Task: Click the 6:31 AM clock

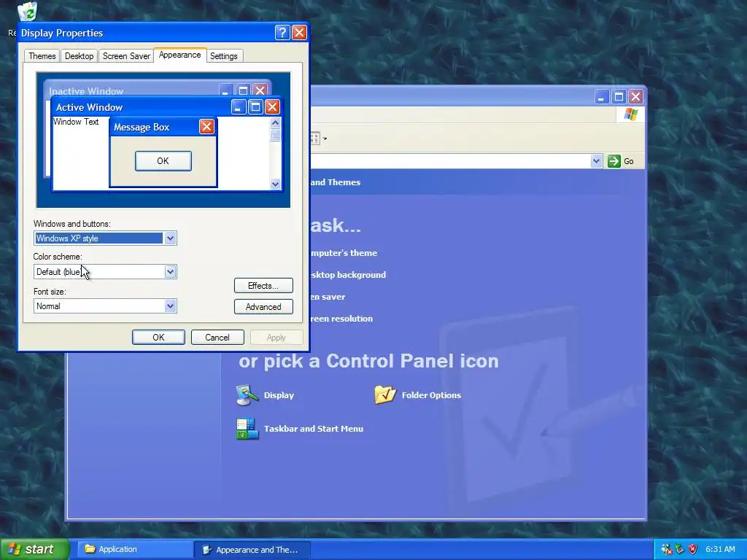Action: point(720,549)
